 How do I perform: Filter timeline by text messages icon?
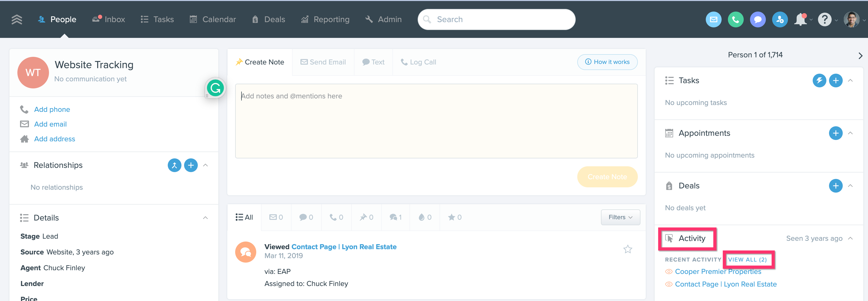306,217
